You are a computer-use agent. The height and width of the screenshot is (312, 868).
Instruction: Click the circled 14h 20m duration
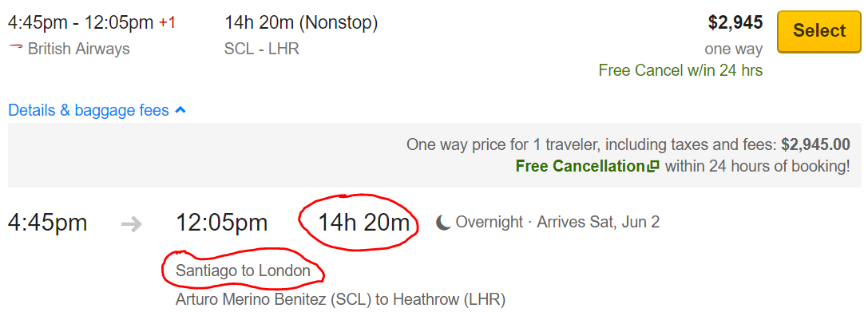click(x=363, y=223)
